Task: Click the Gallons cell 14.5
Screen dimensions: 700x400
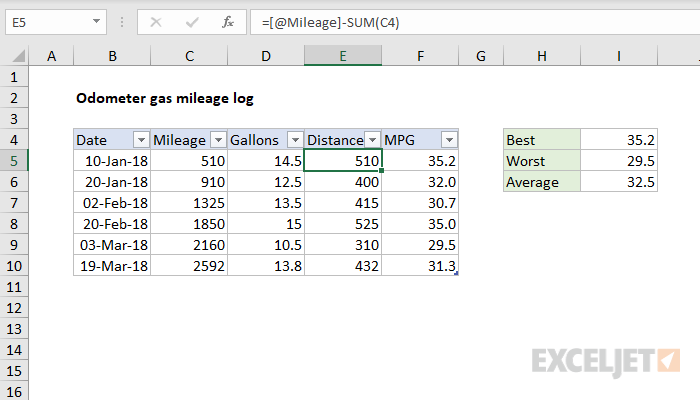Action: pyautogui.click(x=266, y=161)
